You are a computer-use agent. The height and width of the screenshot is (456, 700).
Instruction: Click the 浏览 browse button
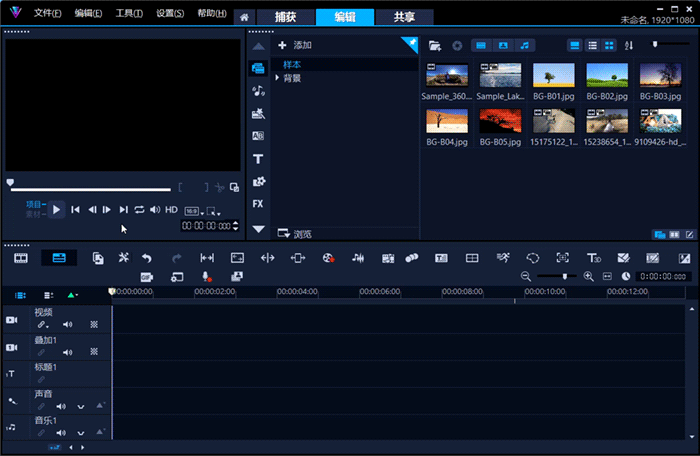(295, 234)
